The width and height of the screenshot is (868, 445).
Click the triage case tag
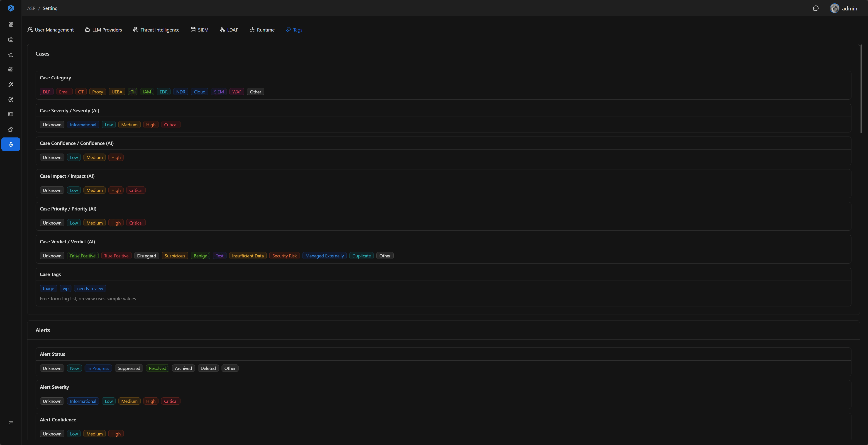[48, 289]
